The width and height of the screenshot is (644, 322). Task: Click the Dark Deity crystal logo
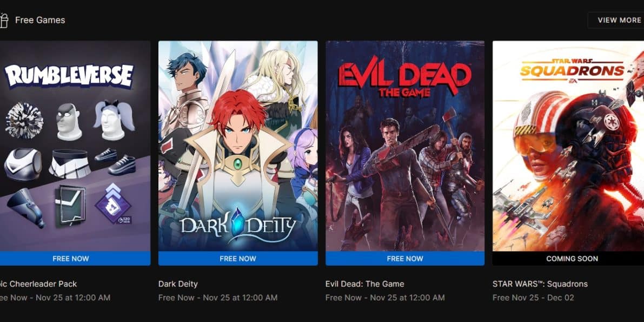(237, 225)
